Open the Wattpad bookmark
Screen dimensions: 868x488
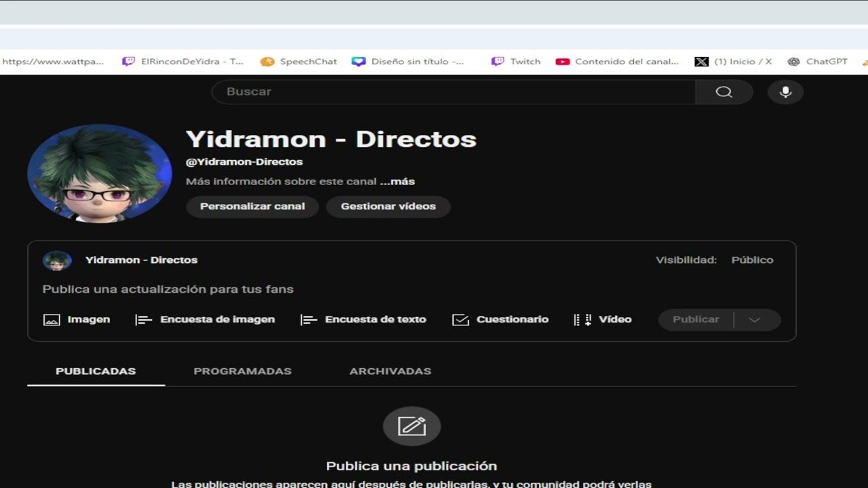[54, 62]
